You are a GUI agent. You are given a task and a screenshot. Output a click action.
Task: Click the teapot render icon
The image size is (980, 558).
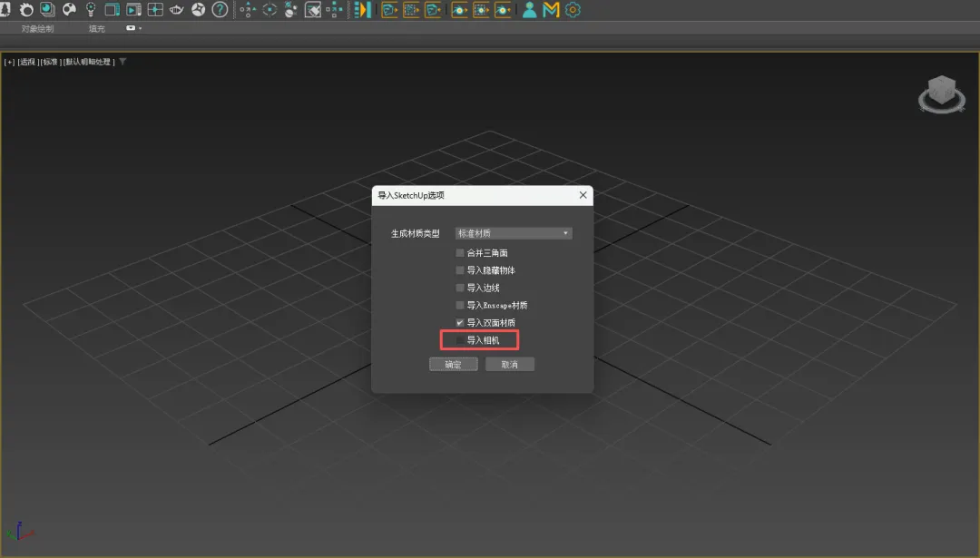tap(176, 9)
